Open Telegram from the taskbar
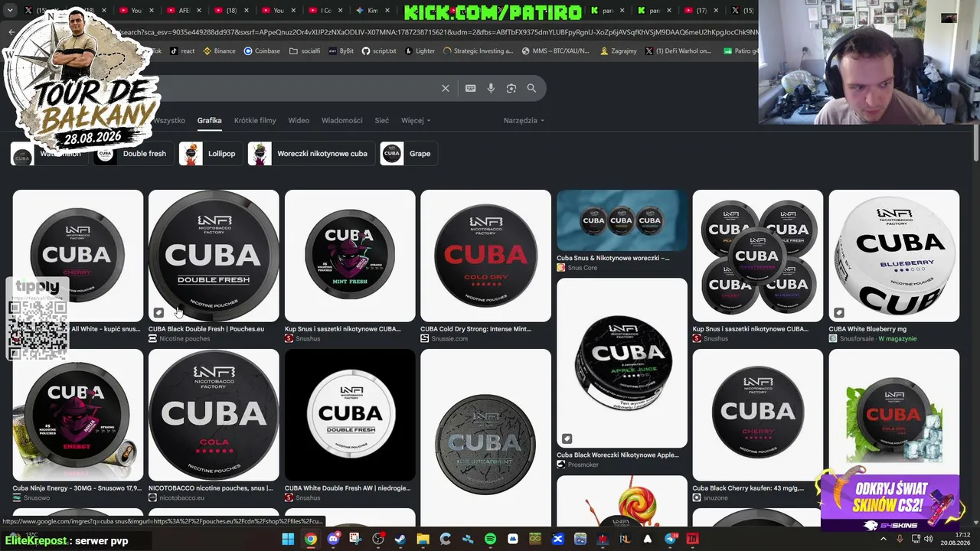Image resolution: width=980 pixels, height=551 pixels. pyautogui.click(x=671, y=540)
